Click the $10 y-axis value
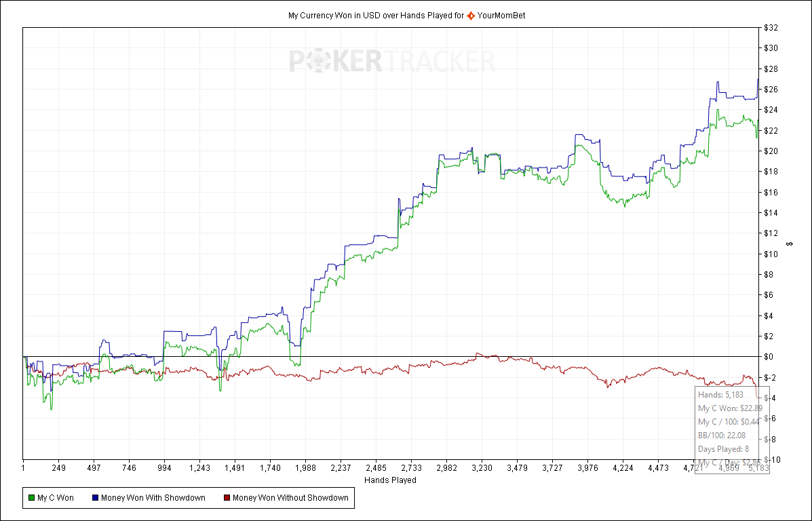Image resolution: width=812 pixels, height=521 pixels. [x=771, y=254]
